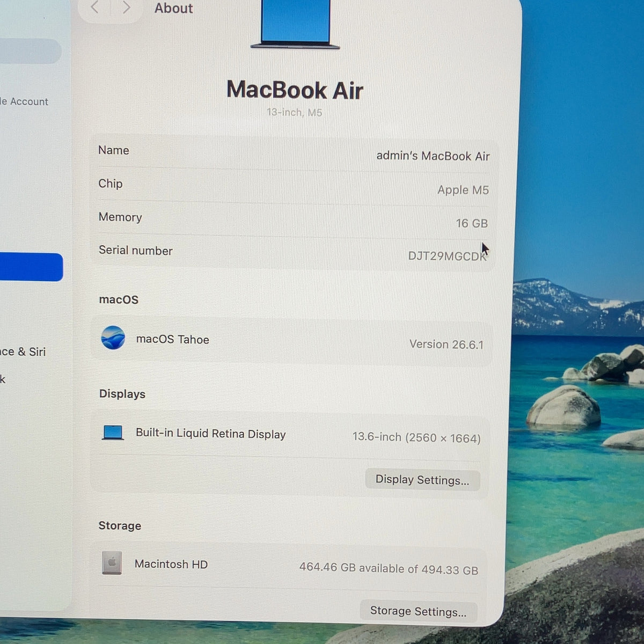Click the "13.6-inch (2560 × 1664)" text
The image size is (644, 644).
coord(416,438)
